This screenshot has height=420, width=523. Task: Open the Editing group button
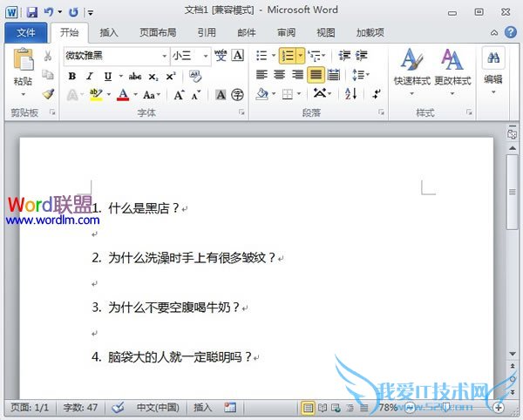[x=493, y=71]
